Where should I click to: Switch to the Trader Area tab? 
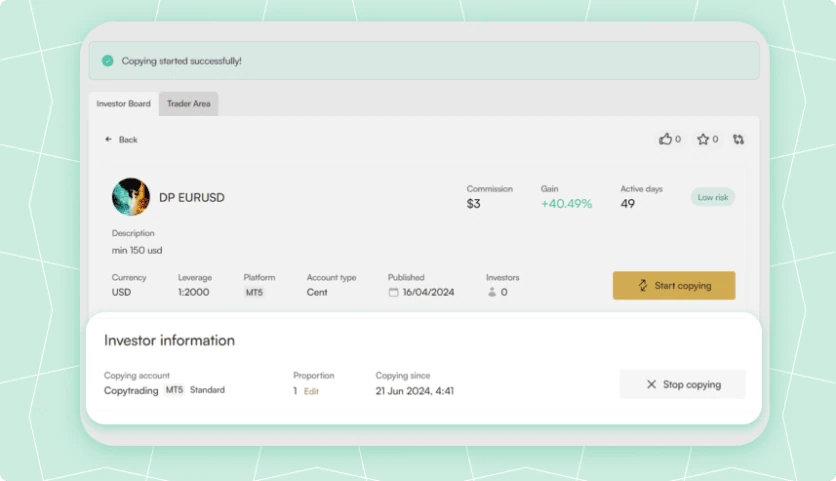tap(189, 103)
